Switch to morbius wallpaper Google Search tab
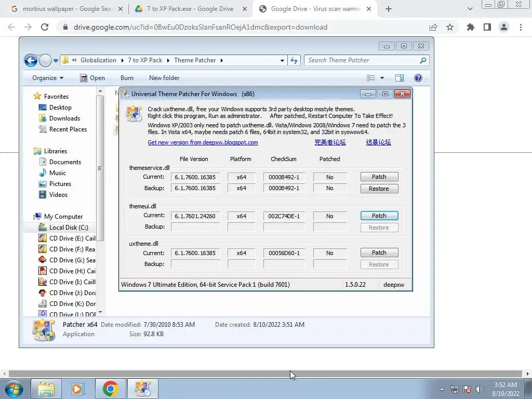 pyautogui.click(x=67, y=9)
